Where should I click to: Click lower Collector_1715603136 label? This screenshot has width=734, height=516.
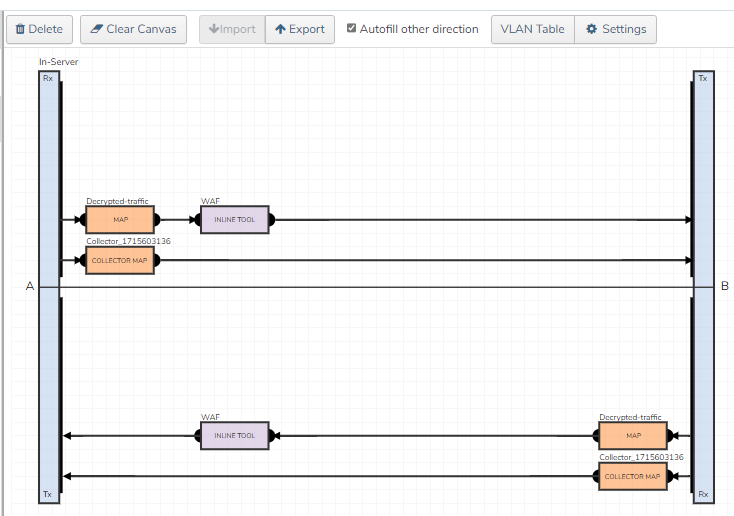point(641,457)
